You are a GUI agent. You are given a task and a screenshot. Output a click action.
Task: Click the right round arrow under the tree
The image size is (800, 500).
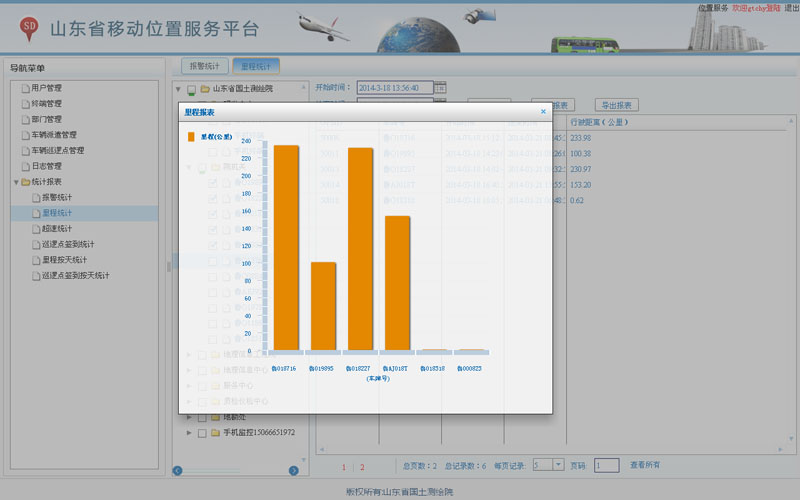(x=294, y=470)
